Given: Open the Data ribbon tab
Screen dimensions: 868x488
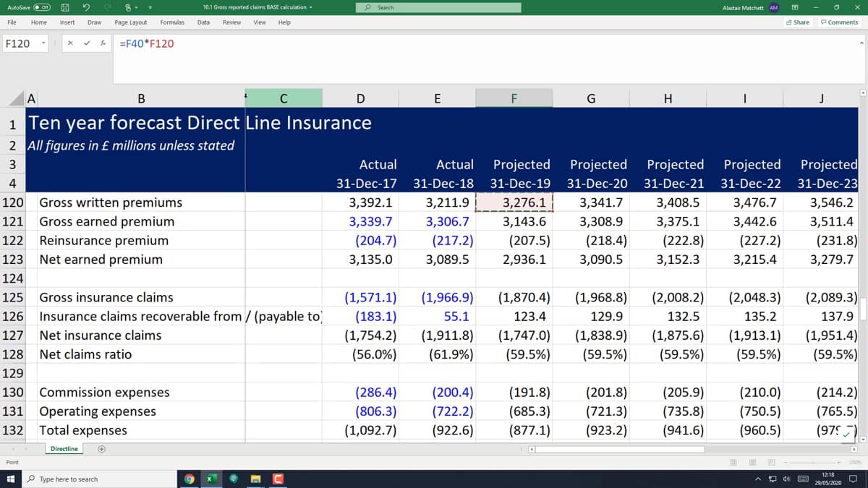Looking at the screenshot, I should pyautogui.click(x=204, y=22).
